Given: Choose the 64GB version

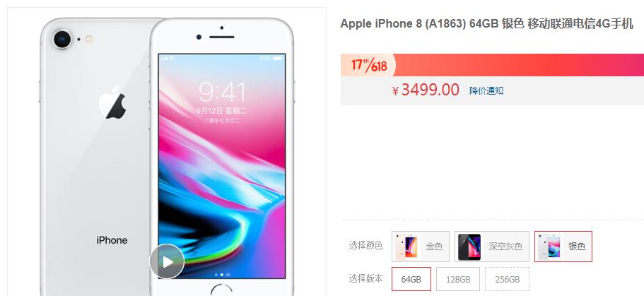Looking at the screenshot, I should [x=411, y=279].
